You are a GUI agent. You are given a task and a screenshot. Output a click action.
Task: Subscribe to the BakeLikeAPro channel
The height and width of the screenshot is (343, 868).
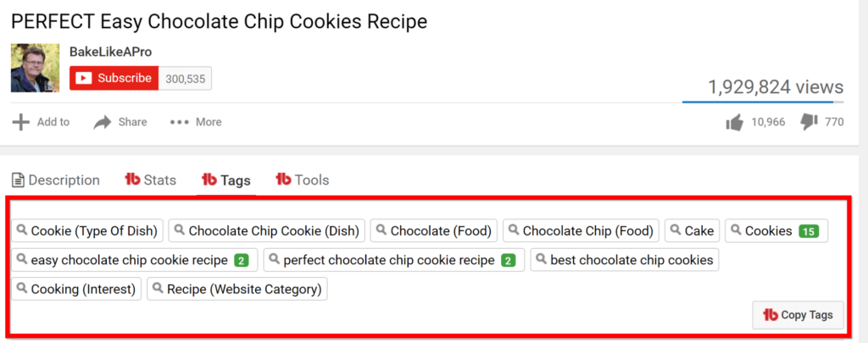pos(114,78)
